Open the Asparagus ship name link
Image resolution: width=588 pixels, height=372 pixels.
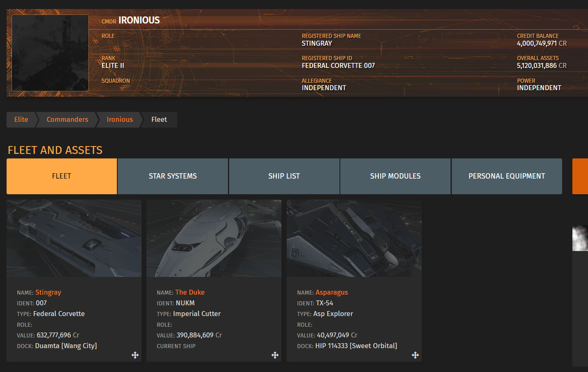pyautogui.click(x=332, y=292)
